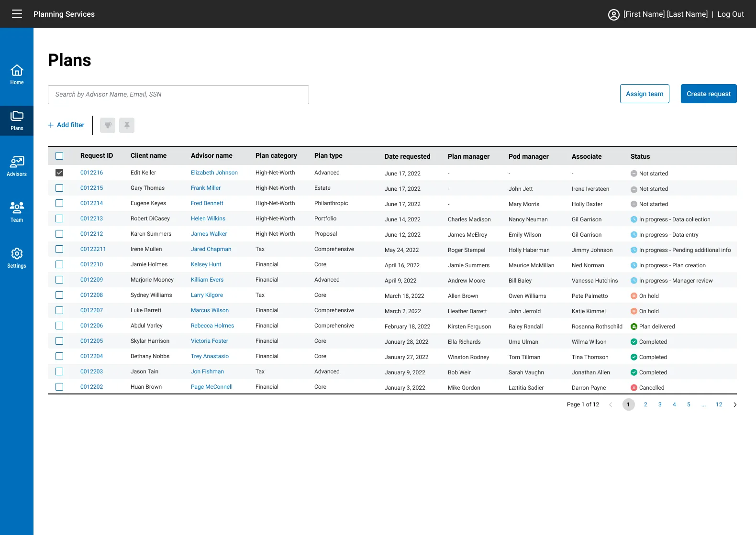Screen dimensions: 756x535
Task: Select checkbox for Robert DiCasey row
Action: pos(59,218)
